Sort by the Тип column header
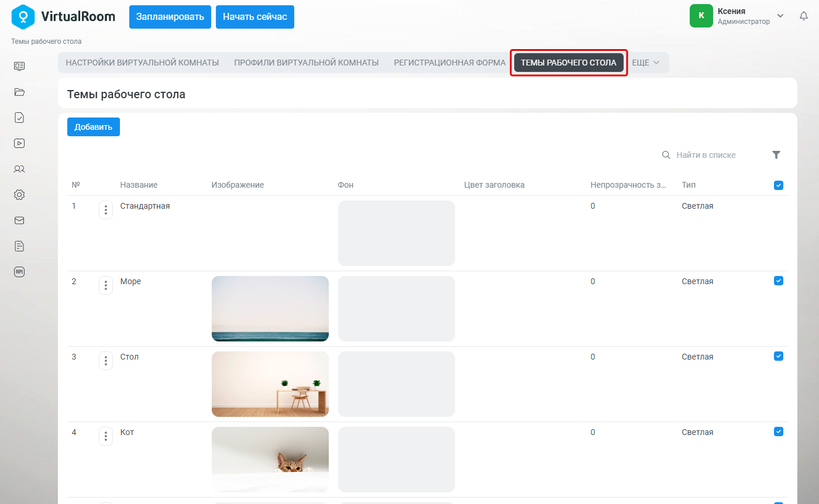 pos(689,185)
